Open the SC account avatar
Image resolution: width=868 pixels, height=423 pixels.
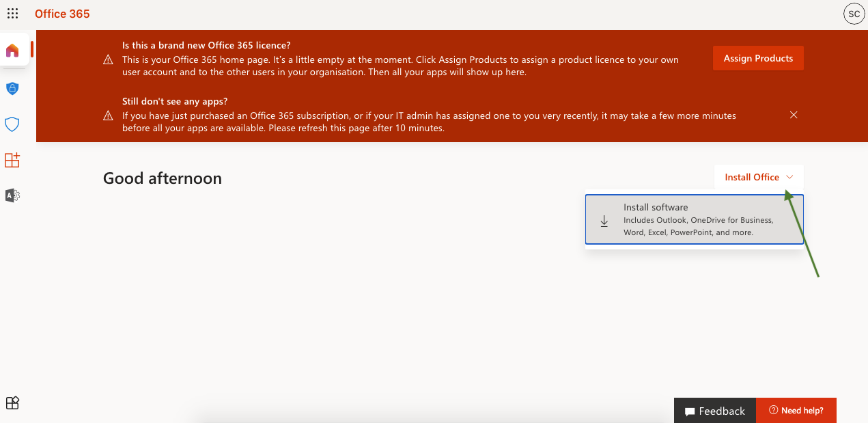854,14
